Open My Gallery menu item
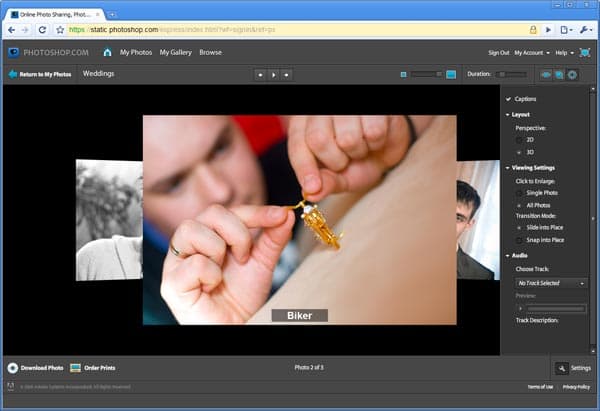Screen dimensions: 600x411 [x=176, y=52]
